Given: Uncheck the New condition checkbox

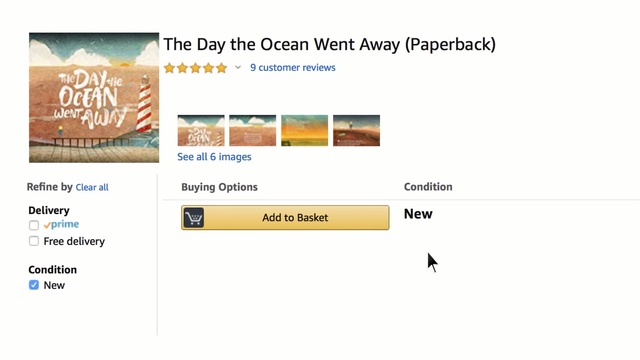Looking at the screenshot, I should [34, 285].
